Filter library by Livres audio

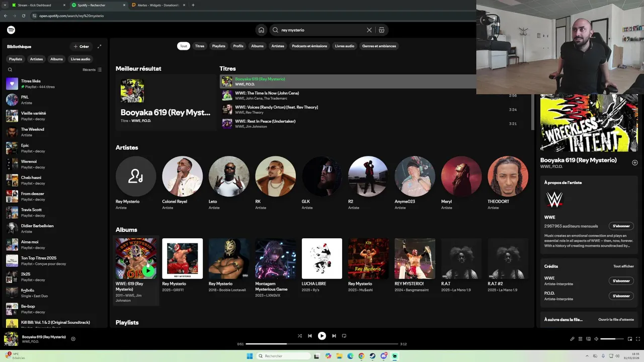80,59
